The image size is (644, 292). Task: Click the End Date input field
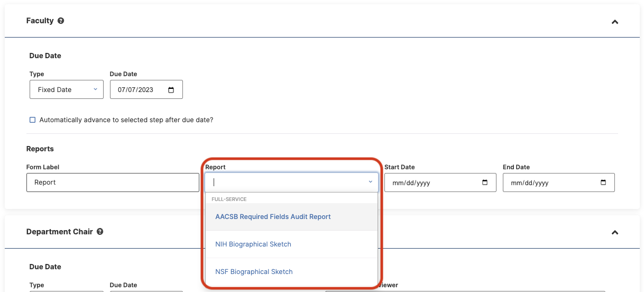pyautogui.click(x=559, y=182)
